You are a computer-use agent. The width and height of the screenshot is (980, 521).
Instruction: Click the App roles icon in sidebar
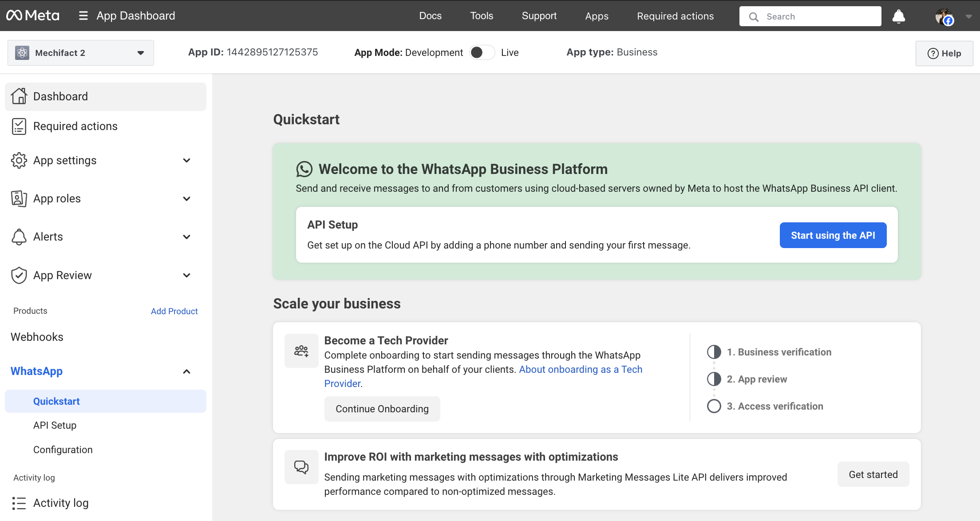click(19, 198)
